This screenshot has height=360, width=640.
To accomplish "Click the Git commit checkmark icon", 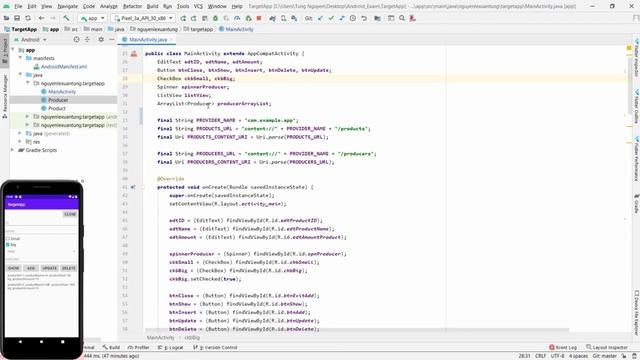I will tap(331, 18).
